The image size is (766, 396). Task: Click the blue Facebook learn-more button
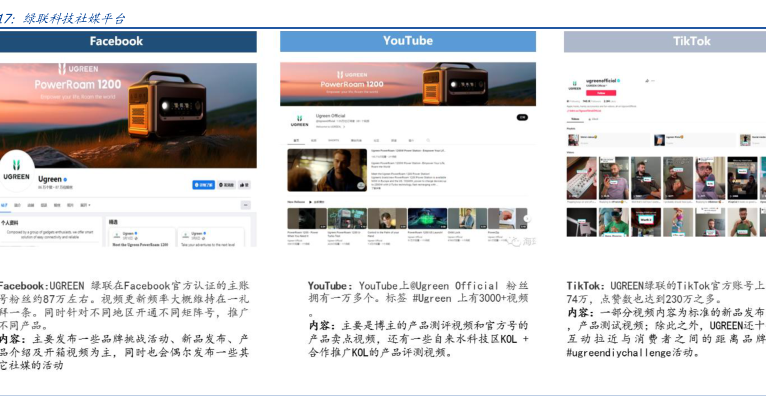[x=204, y=185]
